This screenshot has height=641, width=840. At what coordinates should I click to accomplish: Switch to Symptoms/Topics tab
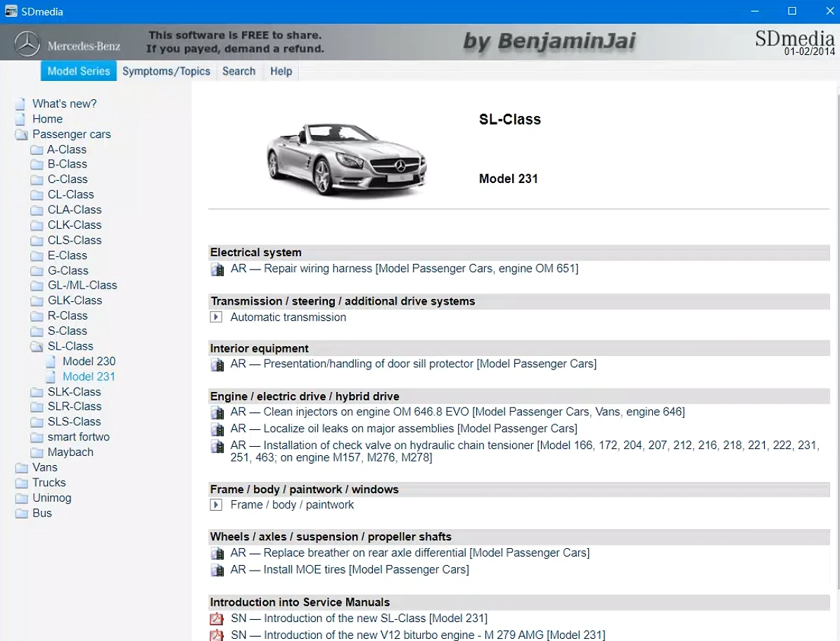click(x=166, y=71)
